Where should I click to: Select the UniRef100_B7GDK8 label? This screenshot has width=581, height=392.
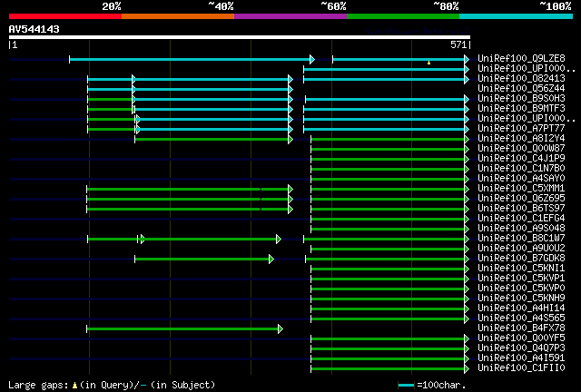[521, 259]
